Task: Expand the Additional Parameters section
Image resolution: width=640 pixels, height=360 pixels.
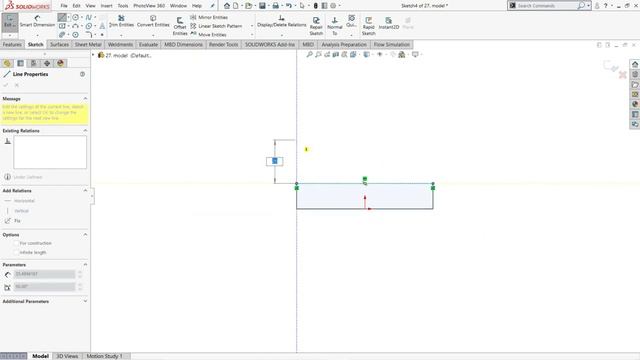Action: point(85,301)
